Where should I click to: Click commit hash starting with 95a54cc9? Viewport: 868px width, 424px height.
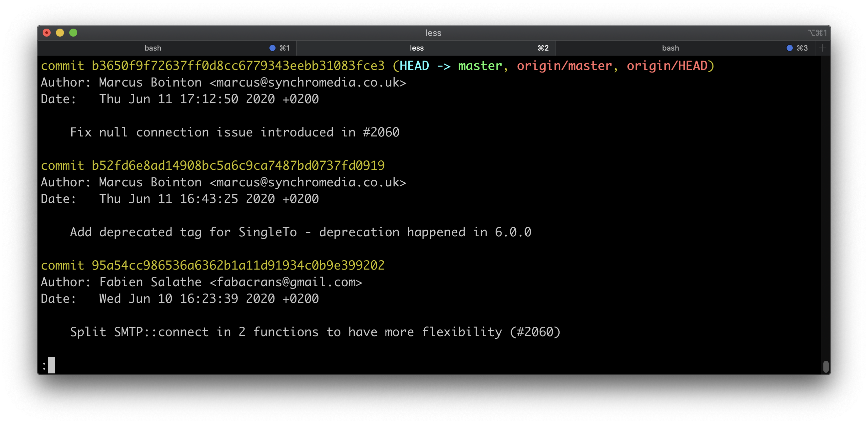tap(238, 265)
